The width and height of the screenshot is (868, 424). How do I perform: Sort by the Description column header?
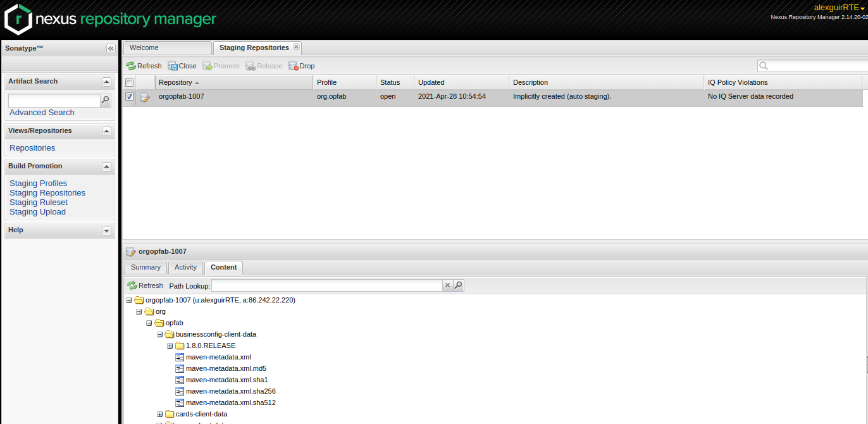click(606, 82)
